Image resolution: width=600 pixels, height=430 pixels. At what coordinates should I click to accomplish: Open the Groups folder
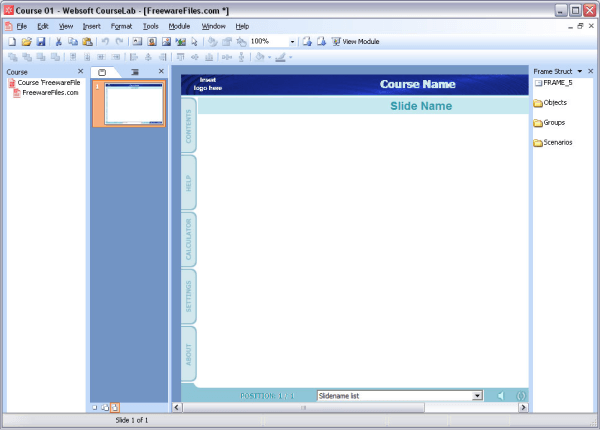pyautogui.click(x=549, y=122)
